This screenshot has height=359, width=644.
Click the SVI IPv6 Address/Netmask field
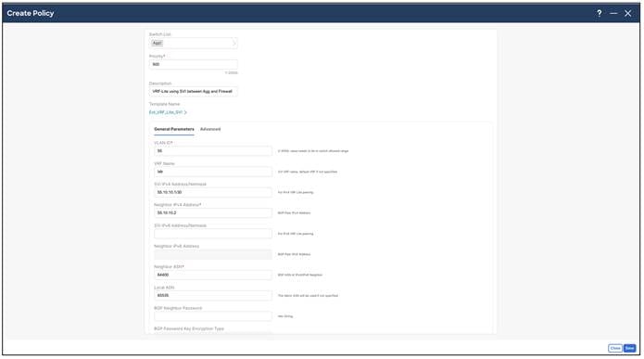pos(213,234)
